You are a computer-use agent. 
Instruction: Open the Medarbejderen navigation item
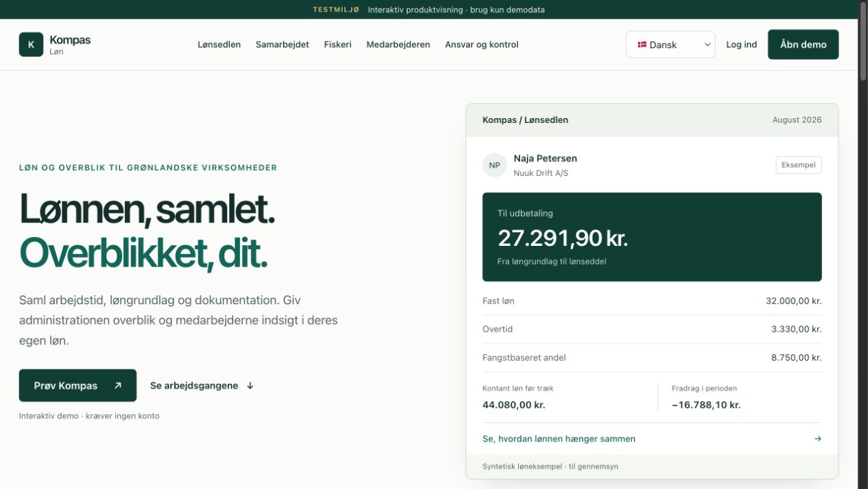(x=398, y=45)
